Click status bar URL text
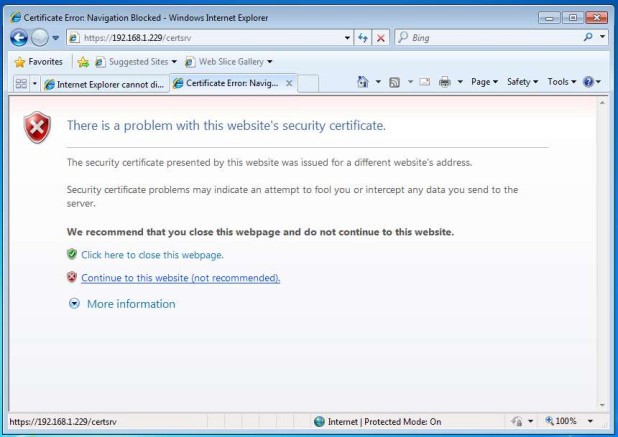This screenshot has width=618, height=437. [63, 422]
